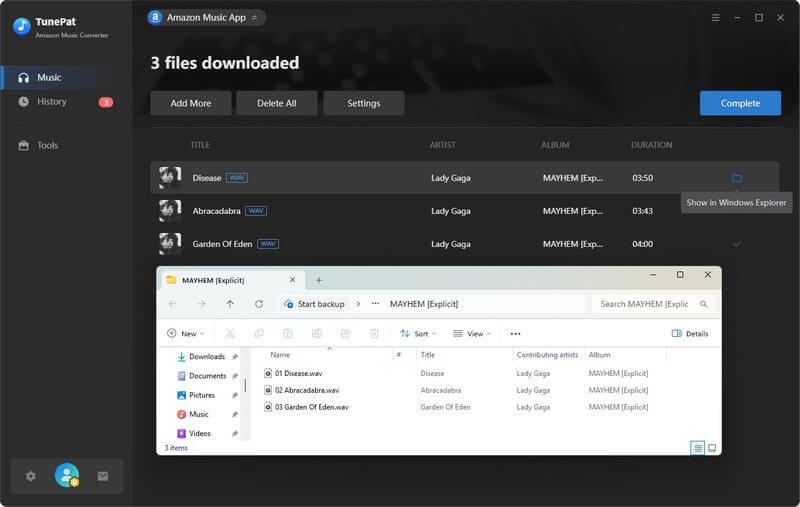The width and height of the screenshot is (800, 507).
Task: Open settings gear icon in sidebar
Action: [x=31, y=476]
